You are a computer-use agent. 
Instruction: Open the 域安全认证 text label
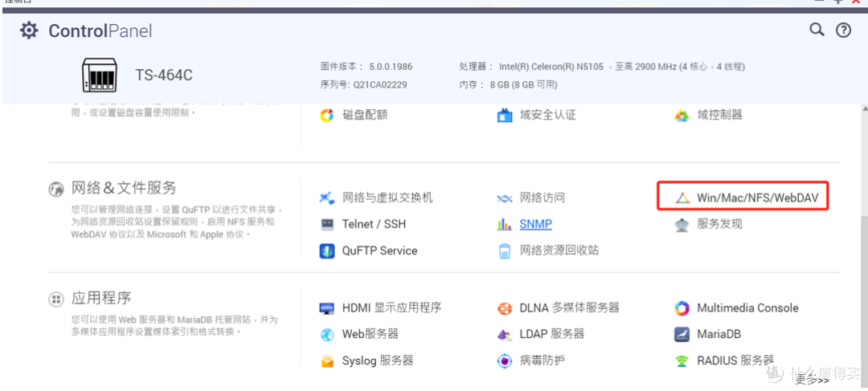tap(547, 116)
